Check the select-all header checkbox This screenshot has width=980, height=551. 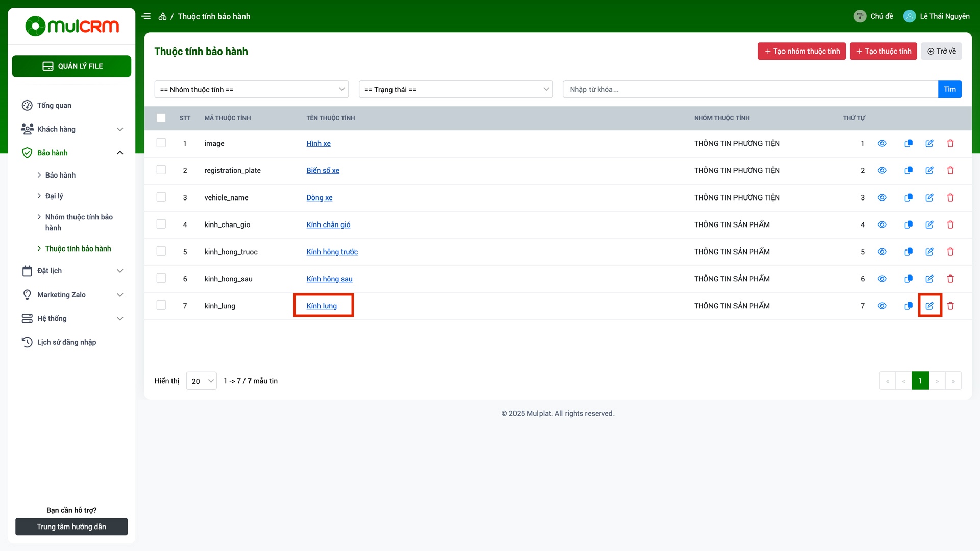[161, 118]
